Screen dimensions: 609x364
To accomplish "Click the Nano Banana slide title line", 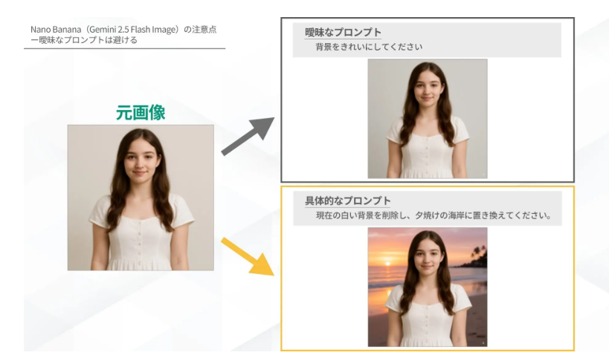I will click(123, 29).
